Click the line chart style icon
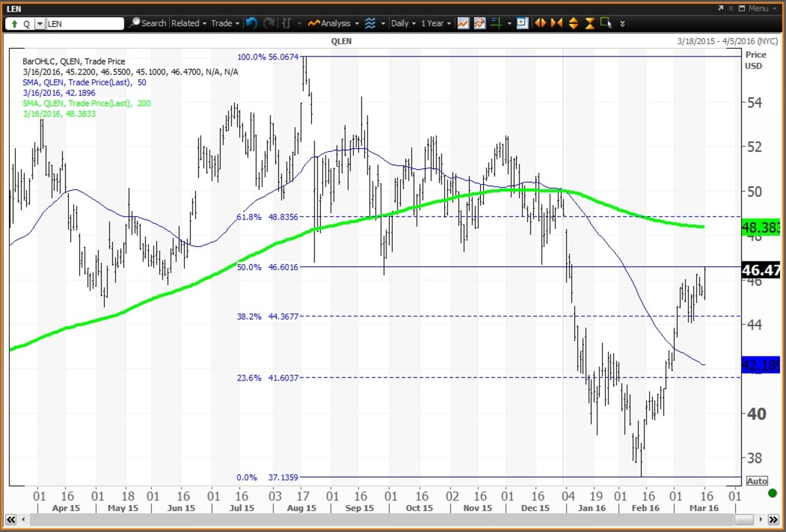 (x=463, y=23)
